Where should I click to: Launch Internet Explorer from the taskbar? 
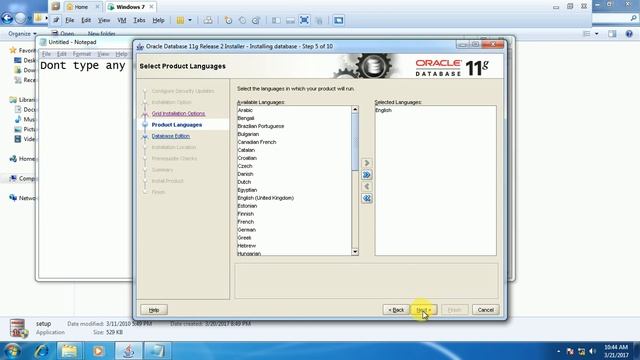click(41, 351)
